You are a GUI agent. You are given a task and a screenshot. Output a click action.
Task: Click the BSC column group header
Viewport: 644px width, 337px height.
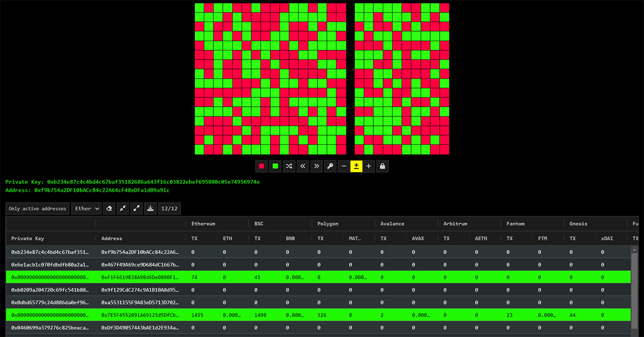click(x=280, y=224)
